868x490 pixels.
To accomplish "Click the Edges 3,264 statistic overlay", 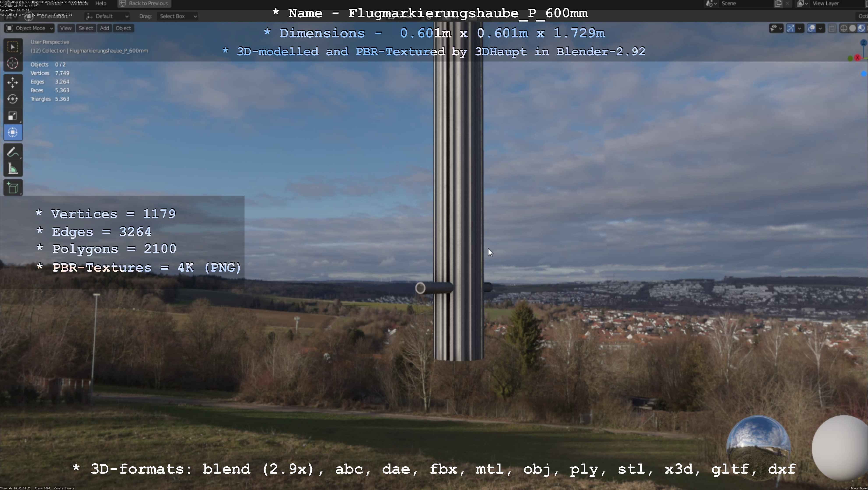I will tap(50, 82).
